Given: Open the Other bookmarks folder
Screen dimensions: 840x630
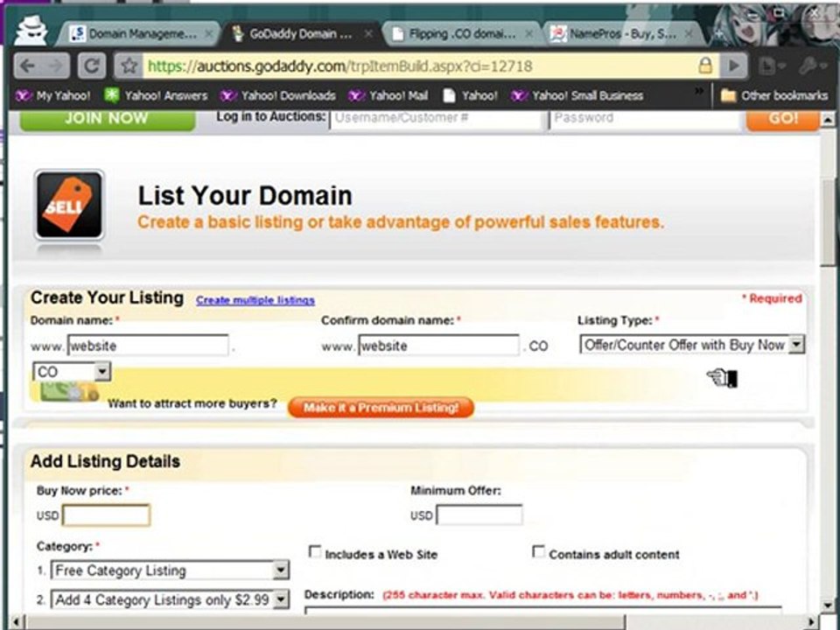Looking at the screenshot, I should 774,96.
